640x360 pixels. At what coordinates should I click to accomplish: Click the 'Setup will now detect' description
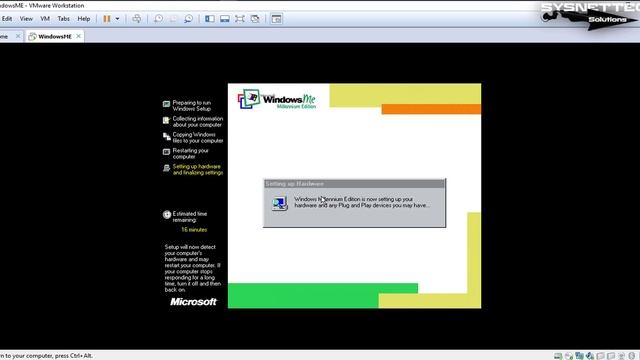[x=193, y=268]
